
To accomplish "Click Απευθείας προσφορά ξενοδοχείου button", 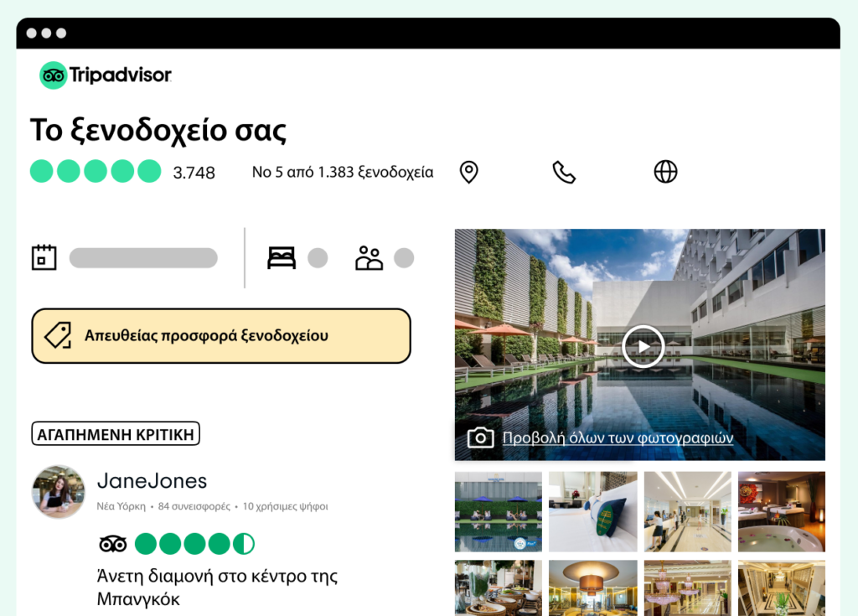I will click(x=221, y=335).
